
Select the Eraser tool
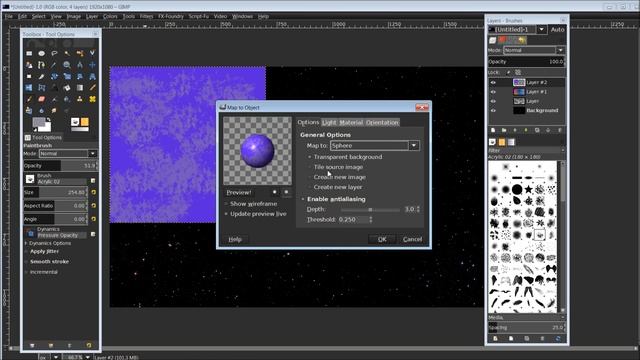click(x=42, y=99)
